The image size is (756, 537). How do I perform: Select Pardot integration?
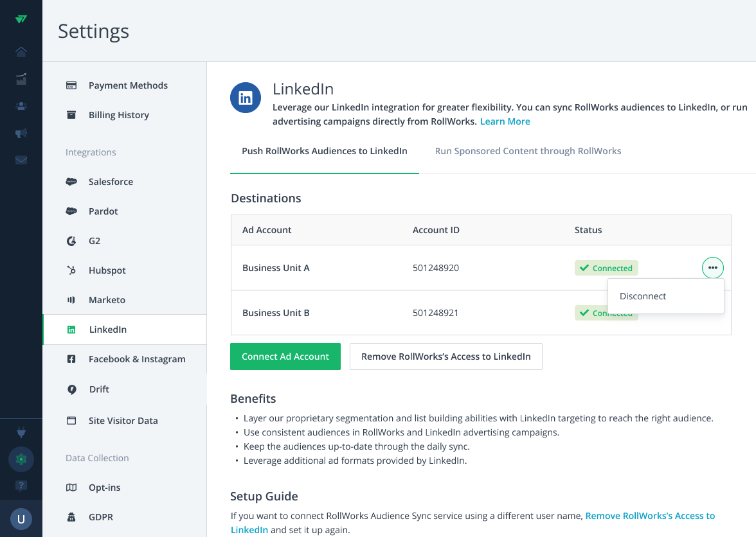(103, 211)
